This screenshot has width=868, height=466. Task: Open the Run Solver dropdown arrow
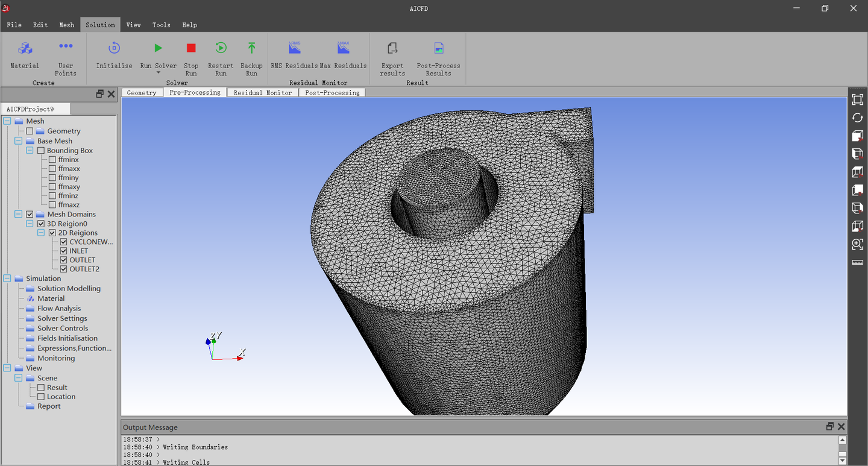[x=158, y=73]
